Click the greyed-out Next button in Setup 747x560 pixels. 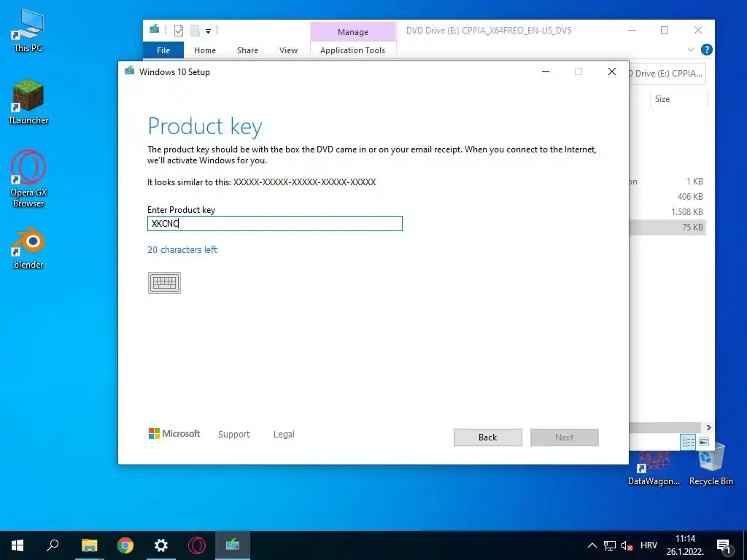564,437
